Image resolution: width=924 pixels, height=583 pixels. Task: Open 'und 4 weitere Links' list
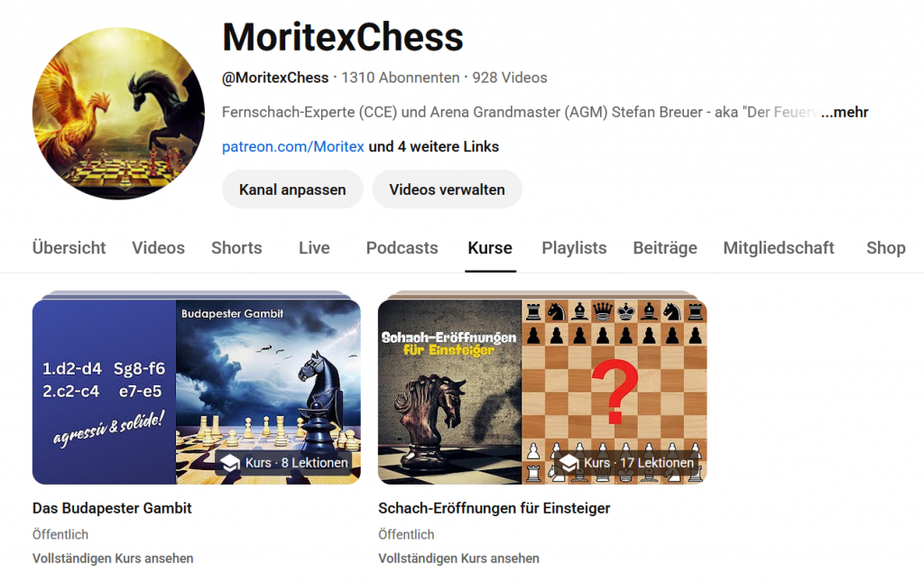pos(434,147)
